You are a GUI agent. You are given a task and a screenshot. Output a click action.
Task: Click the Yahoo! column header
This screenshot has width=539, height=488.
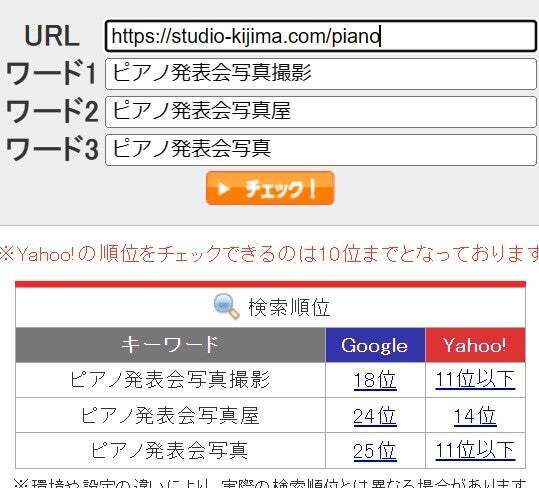point(475,345)
